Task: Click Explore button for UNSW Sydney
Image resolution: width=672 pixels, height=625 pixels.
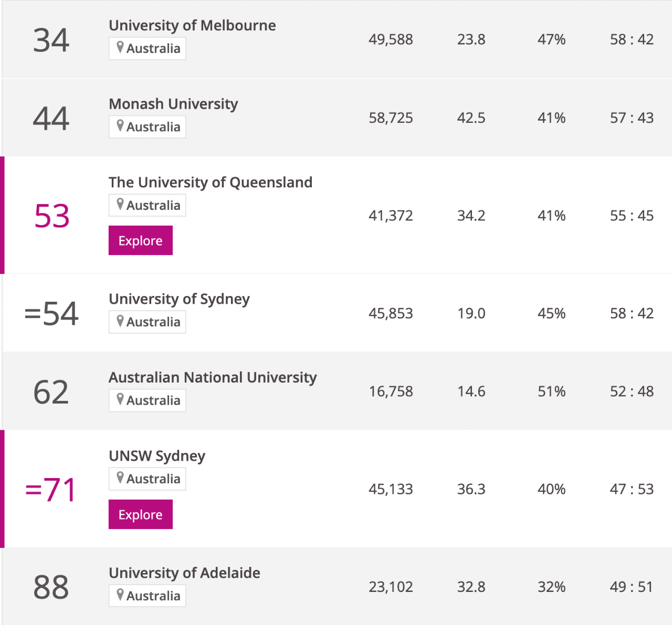Action: pos(141,514)
